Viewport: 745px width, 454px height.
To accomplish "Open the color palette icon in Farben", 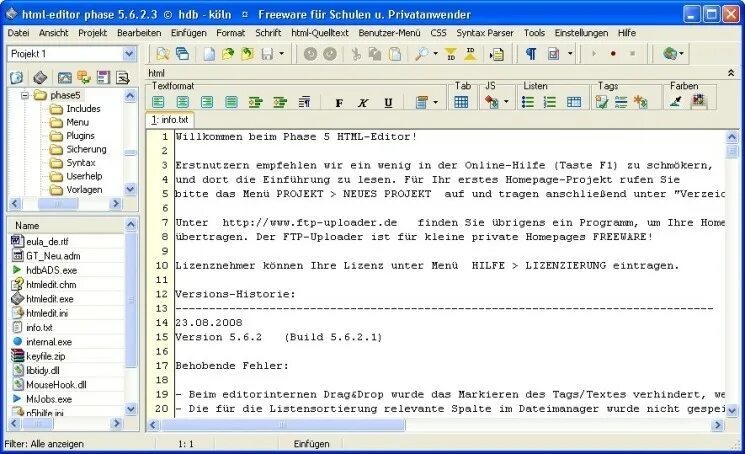I will coord(698,100).
